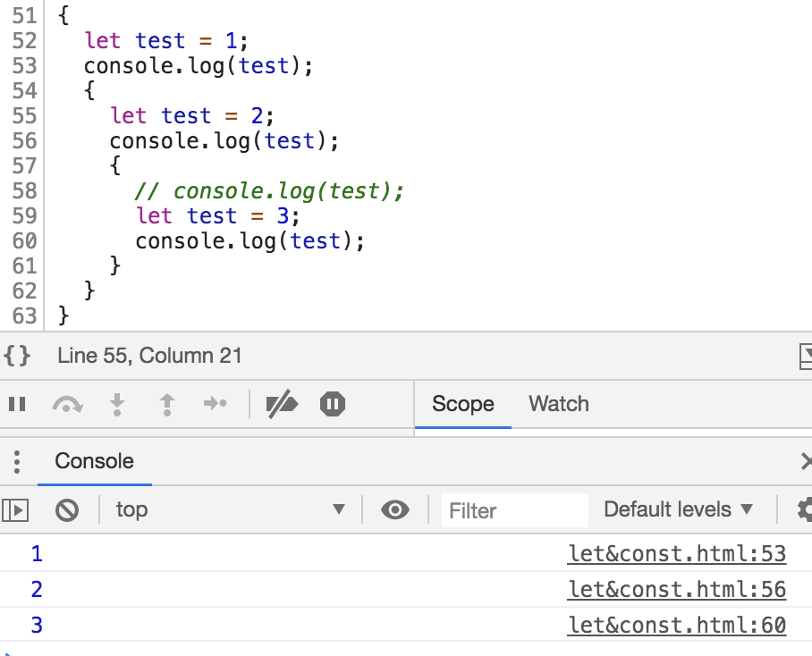Click the console Filter input field
The width and height of the screenshot is (812, 656).
point(514,510)
